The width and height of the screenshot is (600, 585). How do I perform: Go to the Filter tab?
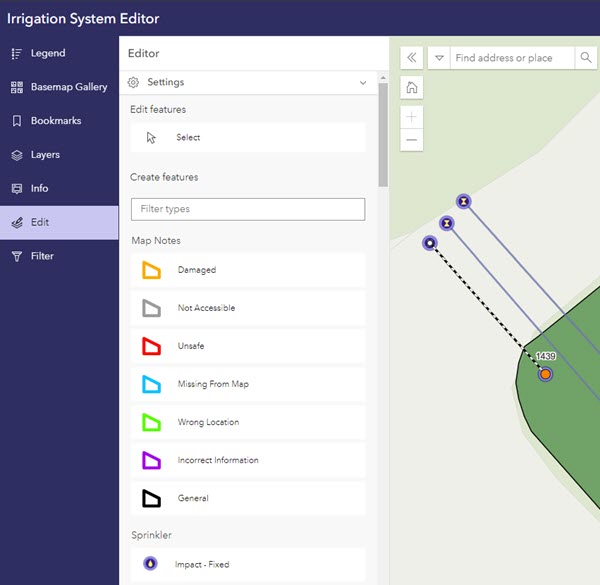pyautogui.click(x=59, y=256)
